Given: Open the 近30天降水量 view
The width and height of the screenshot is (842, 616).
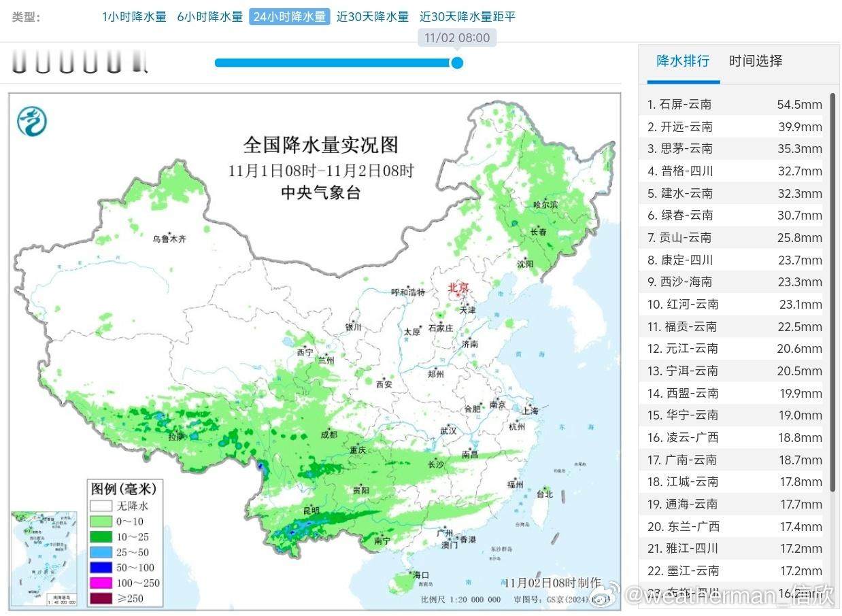Looking at the screenshot, I should (373, 16).
